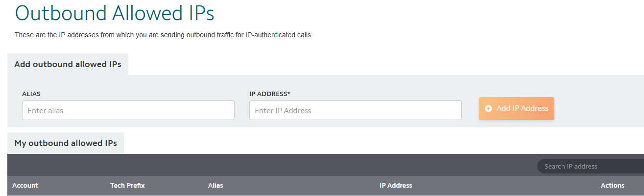Sort by the Account column header
This screenshot has height=196, width=644.
point(25,185)
